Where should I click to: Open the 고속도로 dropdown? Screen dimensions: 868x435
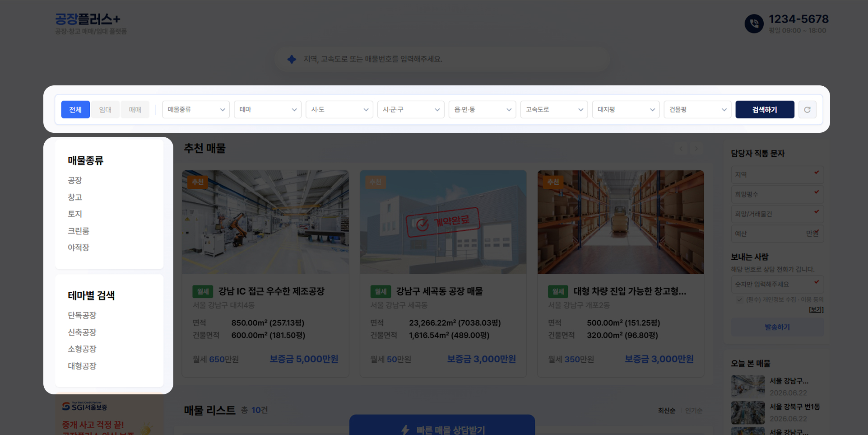554,109
